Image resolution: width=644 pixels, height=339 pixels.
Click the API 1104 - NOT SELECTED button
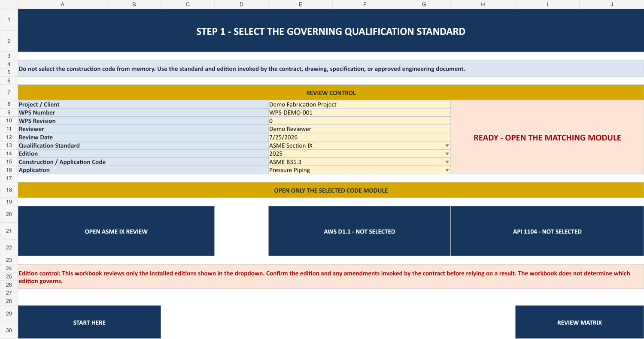click(547, 231)
